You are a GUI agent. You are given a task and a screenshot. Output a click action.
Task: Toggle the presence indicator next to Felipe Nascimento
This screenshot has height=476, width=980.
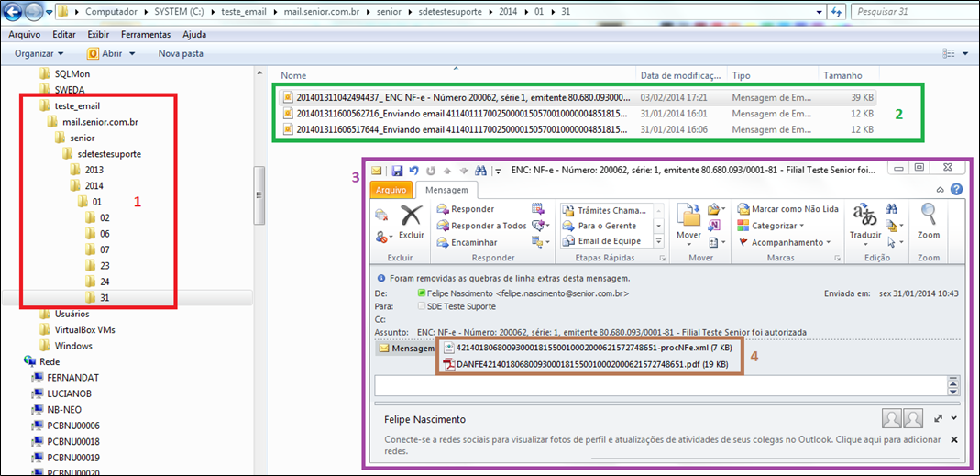pos(422,293)
